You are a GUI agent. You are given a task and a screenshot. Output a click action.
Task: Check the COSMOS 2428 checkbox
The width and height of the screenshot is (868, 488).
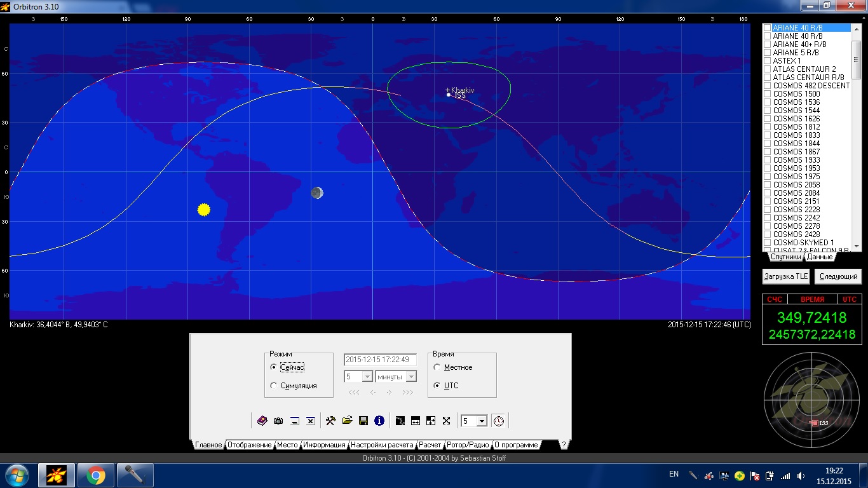[x=767, y=234]
